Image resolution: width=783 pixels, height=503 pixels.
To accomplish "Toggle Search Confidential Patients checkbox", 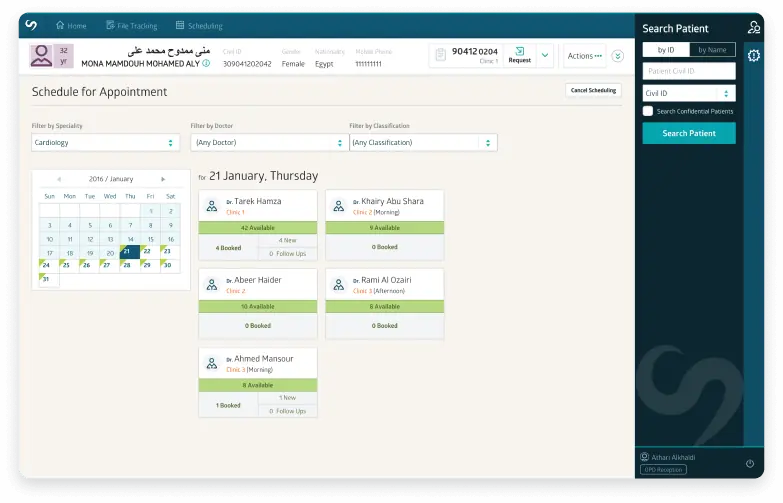I will (648, 111).
